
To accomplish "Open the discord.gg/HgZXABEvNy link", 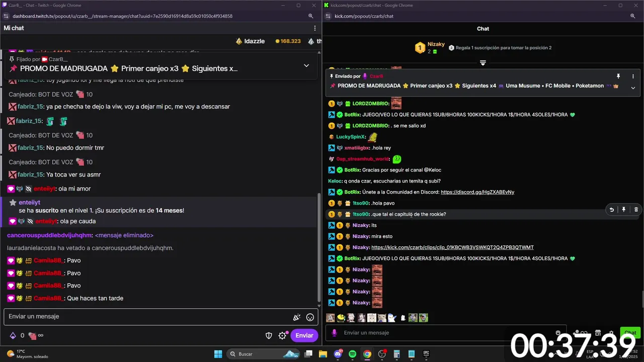I will pyautogui.click(x=477, y=192).
